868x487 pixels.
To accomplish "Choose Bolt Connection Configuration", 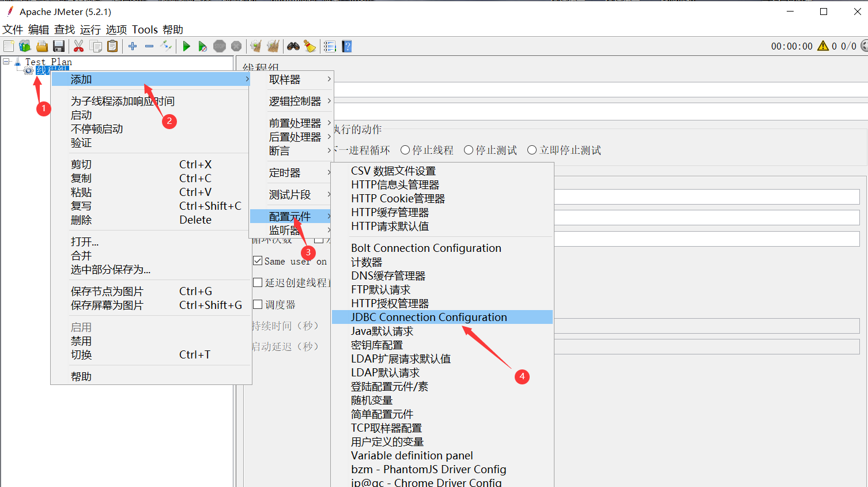I will coord(442,248).
